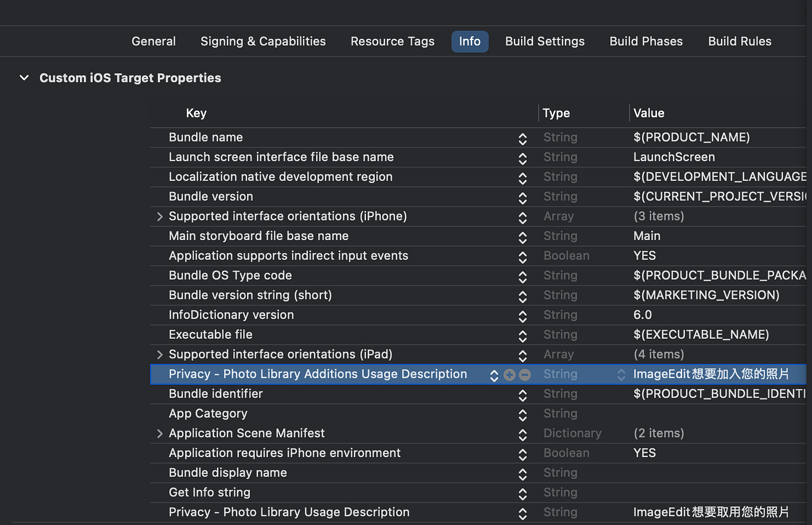Go to the Build Phases tab
The height and width of the screenshot is (525, 812).
pyautogui.click(x=646, y=42)
